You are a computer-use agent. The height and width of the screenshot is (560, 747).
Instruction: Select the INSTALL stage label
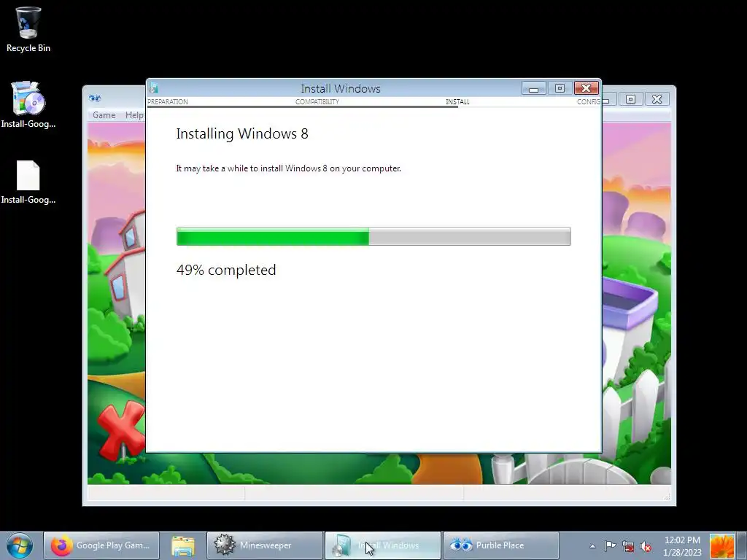click(x=457, y=102)
